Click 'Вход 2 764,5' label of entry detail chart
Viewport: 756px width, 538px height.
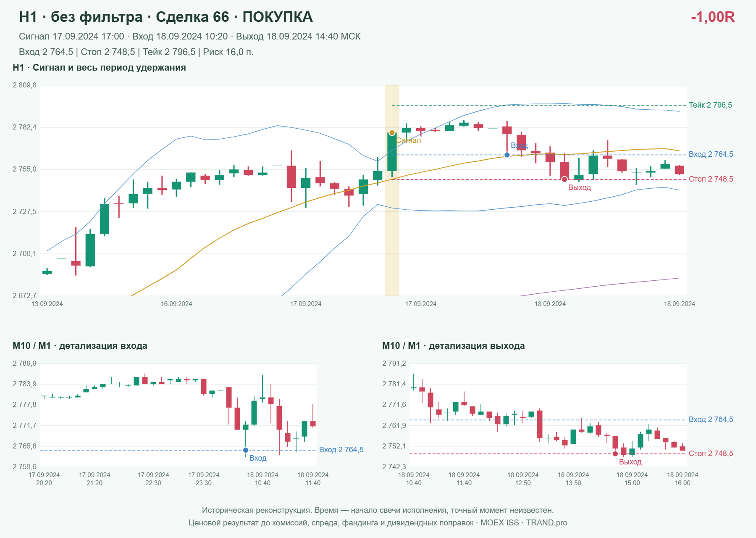tap(341, 450)
